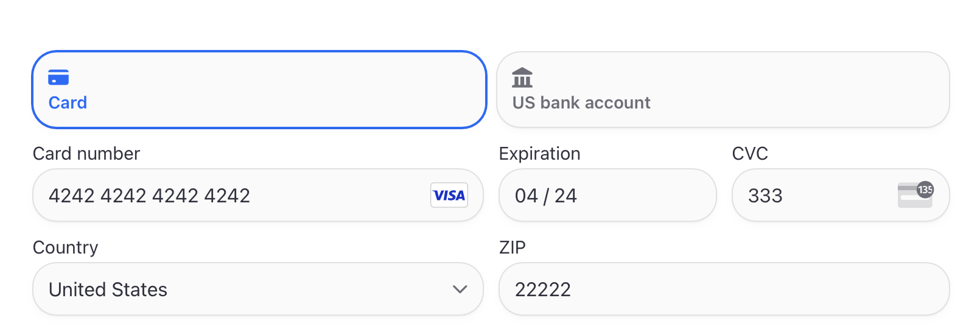Viewport: 980px width, 334px height.
Task: Click United States in country selector
Action: [108, 290]
